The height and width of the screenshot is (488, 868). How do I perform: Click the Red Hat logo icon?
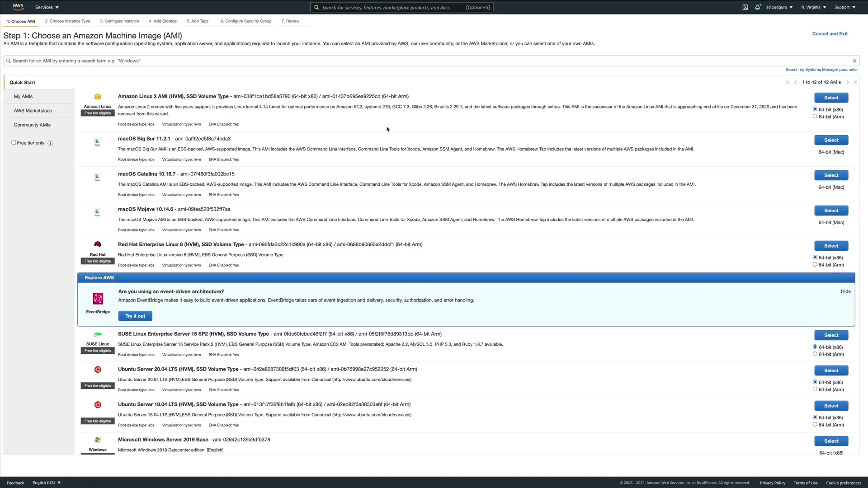coord(98,244)
